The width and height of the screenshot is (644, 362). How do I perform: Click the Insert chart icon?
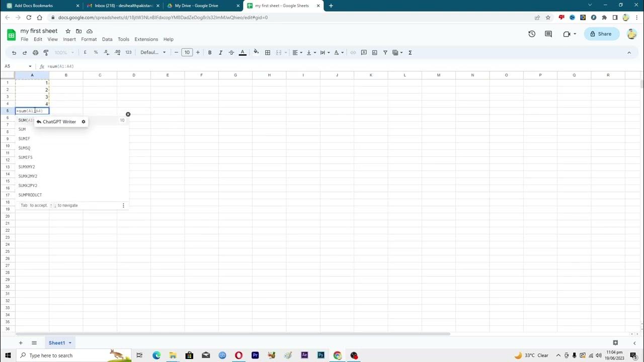[x=374, y=52]
